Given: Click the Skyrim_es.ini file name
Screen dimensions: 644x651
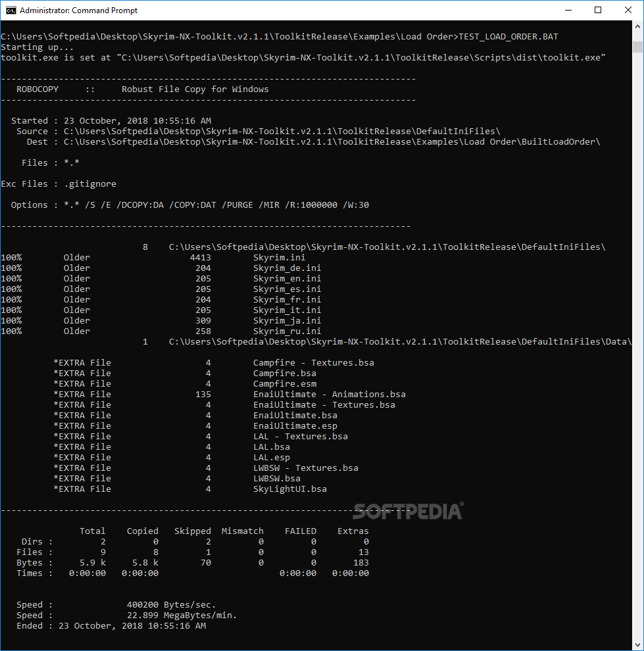Looking at the screenshot, I should [x=287, y=289].
